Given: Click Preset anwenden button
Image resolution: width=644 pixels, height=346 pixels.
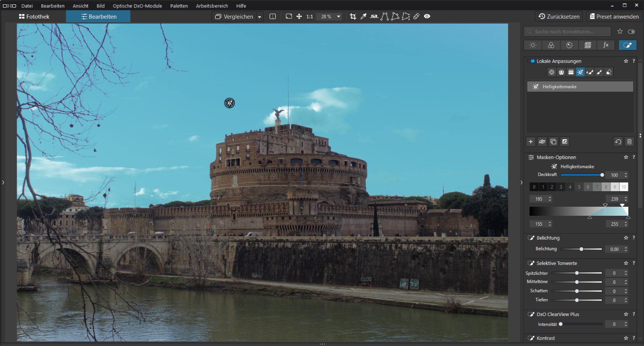Looking at the screenshot, I should [x=614, y=16].
